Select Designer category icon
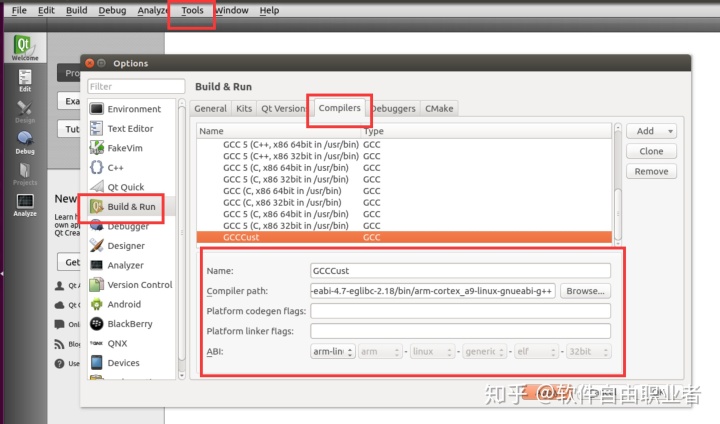Screen dimensions: 720x424 [x=96, y=245]
